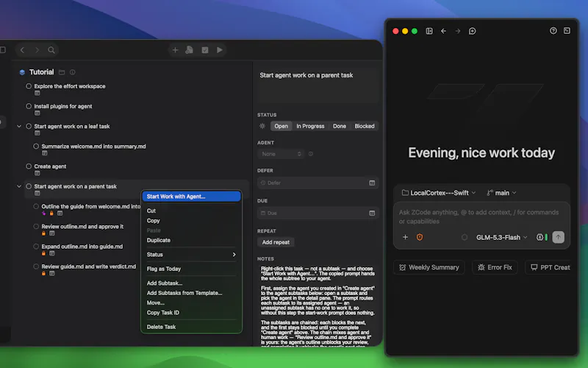Screen dimensions: 588x368
Task: Select Copy from context menu
Action: click(x=191, y=220)
